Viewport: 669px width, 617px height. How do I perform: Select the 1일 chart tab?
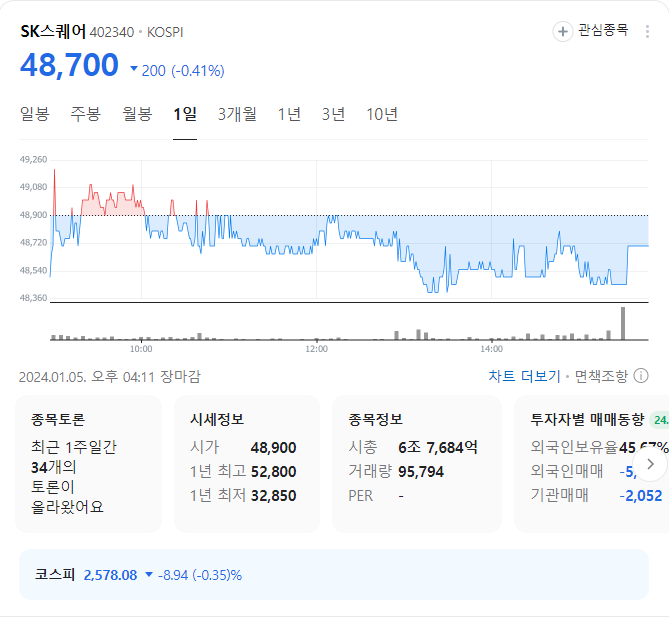(185, 114)
